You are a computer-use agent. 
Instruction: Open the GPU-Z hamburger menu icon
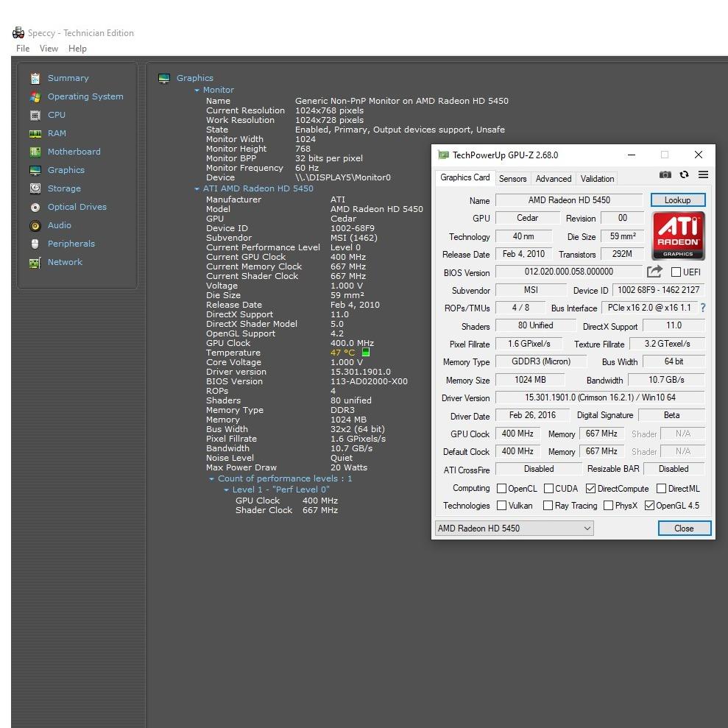click(703, 175)
